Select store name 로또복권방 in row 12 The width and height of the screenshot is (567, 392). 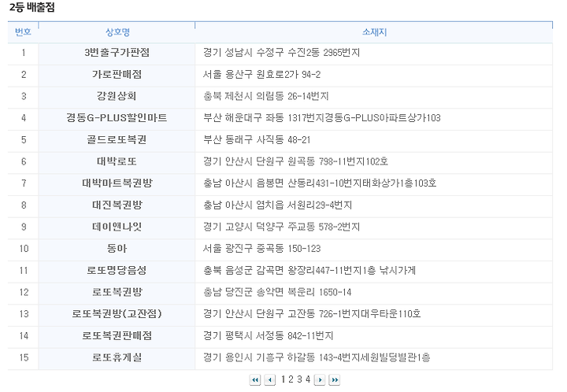click(117, 292)
